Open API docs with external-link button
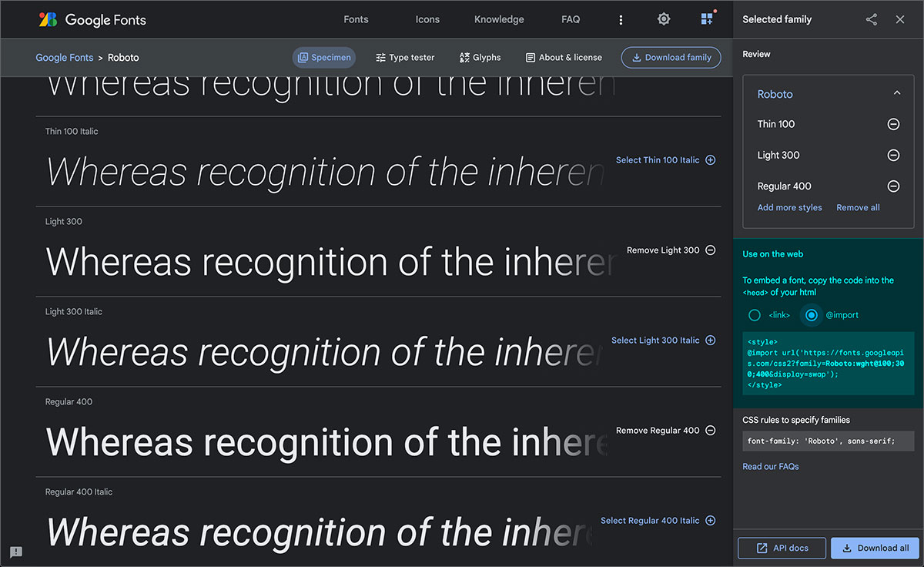This screenshot has height=567, width=924. [x=782, y=548]
